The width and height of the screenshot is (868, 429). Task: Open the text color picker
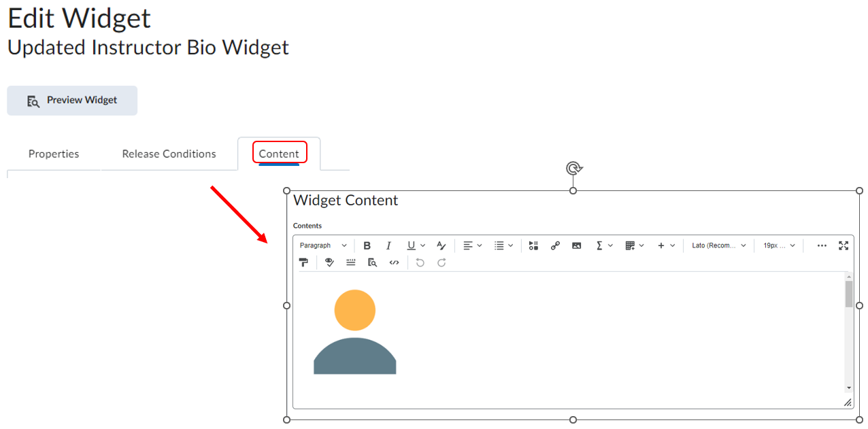click(x=441, y=245)
